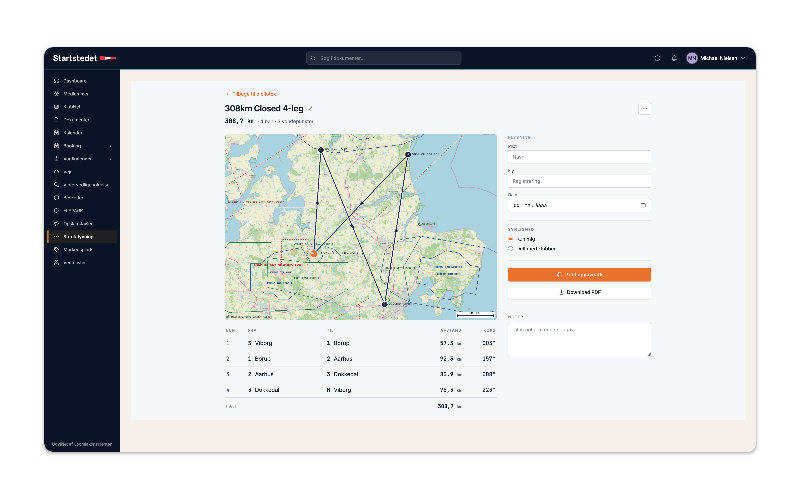Click the Registrering aircraft input field
Screen dimensions: 800x500
click(x=579, y=181)
